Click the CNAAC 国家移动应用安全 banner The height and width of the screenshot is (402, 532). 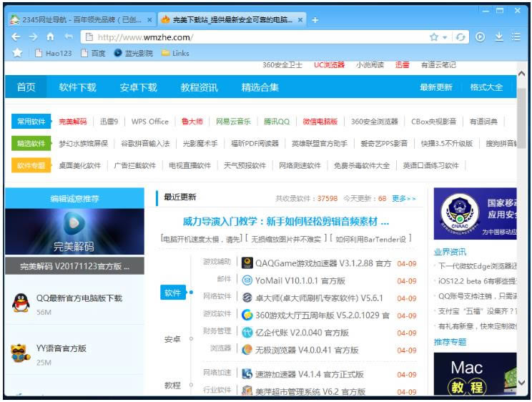coord(475,214)
